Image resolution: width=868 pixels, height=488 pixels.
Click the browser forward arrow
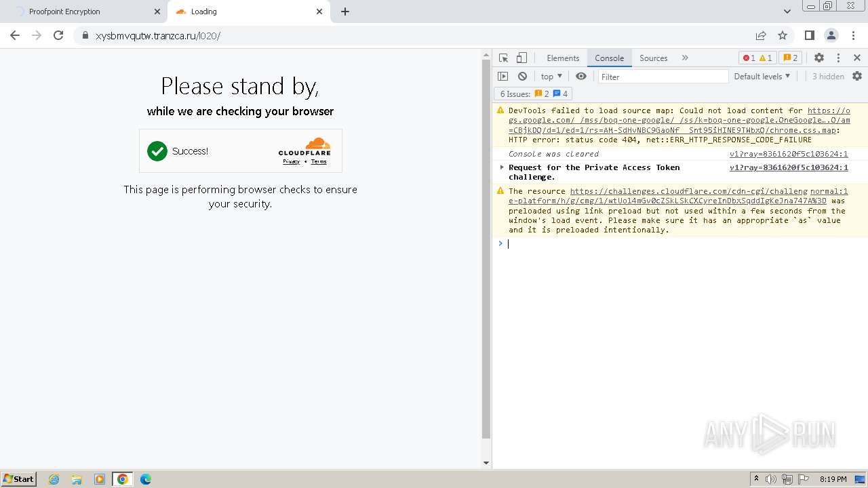(37, 35)
